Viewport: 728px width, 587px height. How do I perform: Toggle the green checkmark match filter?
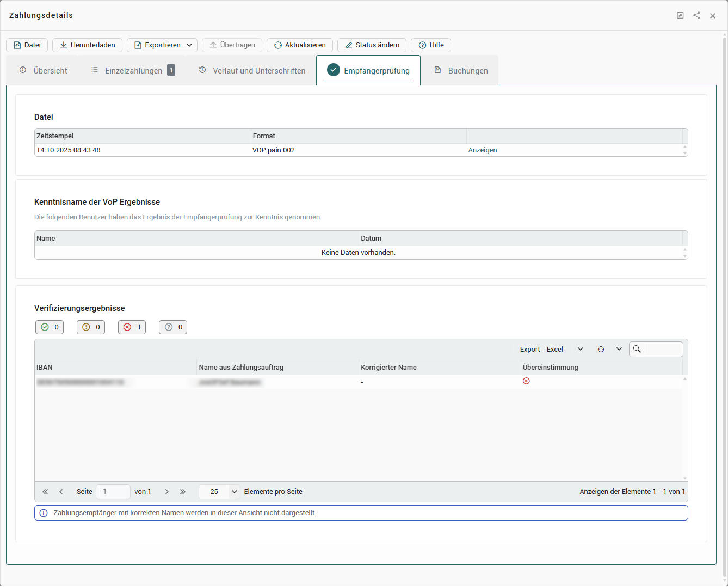pos(50,327)
